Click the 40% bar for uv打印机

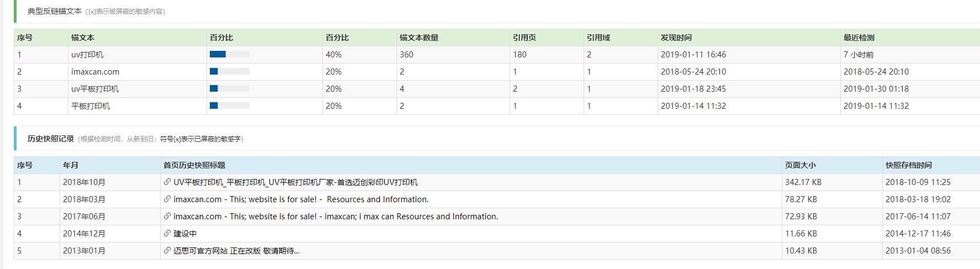point(229,55)
